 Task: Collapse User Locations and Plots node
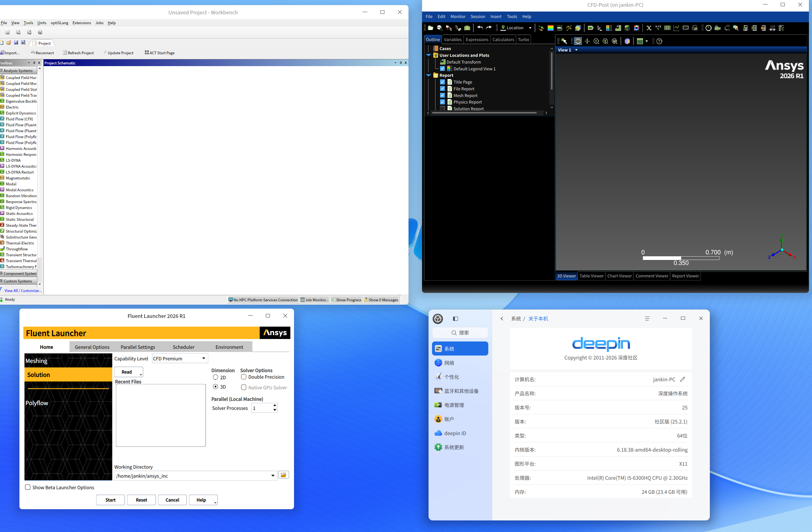pyautogui.click(x=429, y=55)
